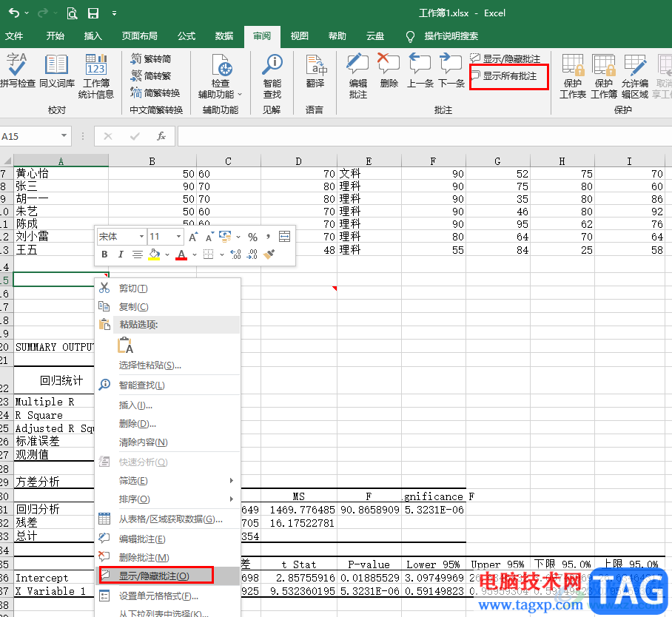The width and height of the screenshot is (672, 617).
Task: Expand the font color dropdown arrow
Action: click(195, 254)
